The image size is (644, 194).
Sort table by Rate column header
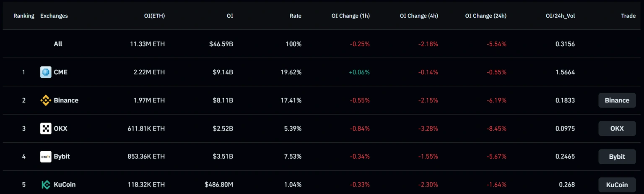point(295,16)
